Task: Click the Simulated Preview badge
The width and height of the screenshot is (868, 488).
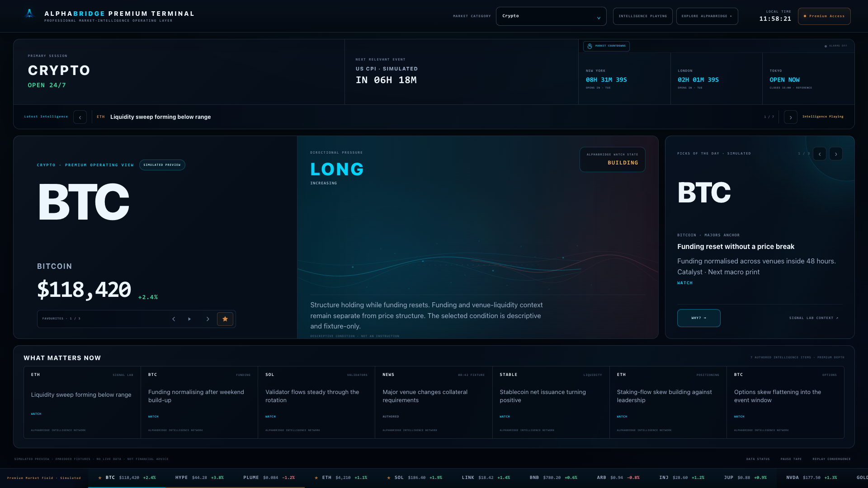Action: (x=162, y=165)
